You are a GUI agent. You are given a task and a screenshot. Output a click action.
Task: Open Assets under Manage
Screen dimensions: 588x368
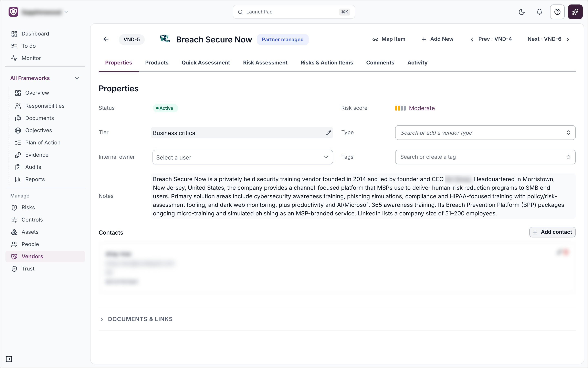(x=45, y=232)
